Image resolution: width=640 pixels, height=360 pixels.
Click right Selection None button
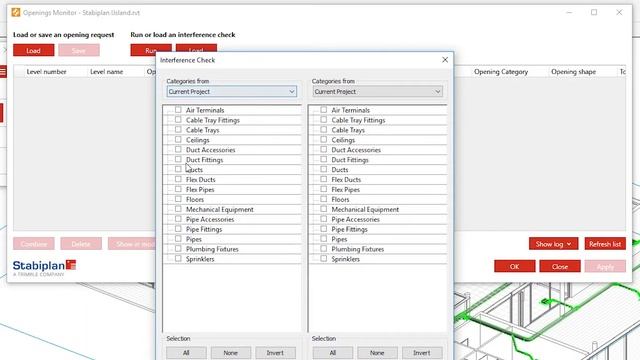377,353
